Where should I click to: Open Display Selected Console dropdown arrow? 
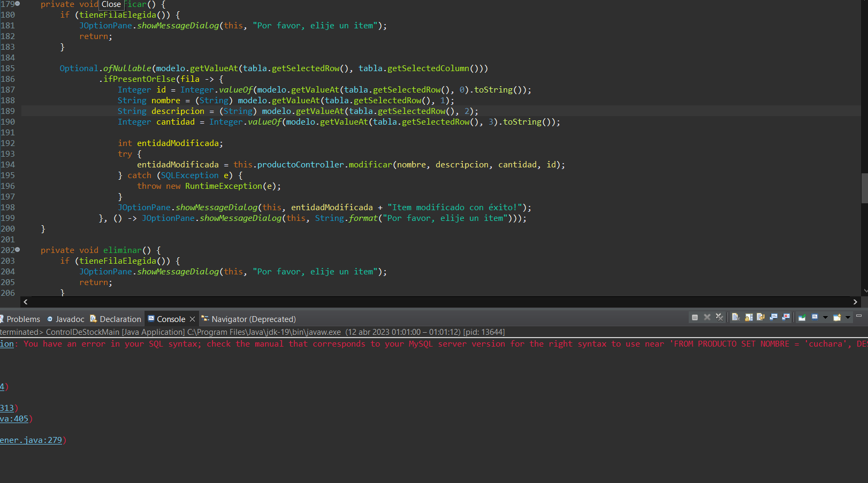click(825, 317)
